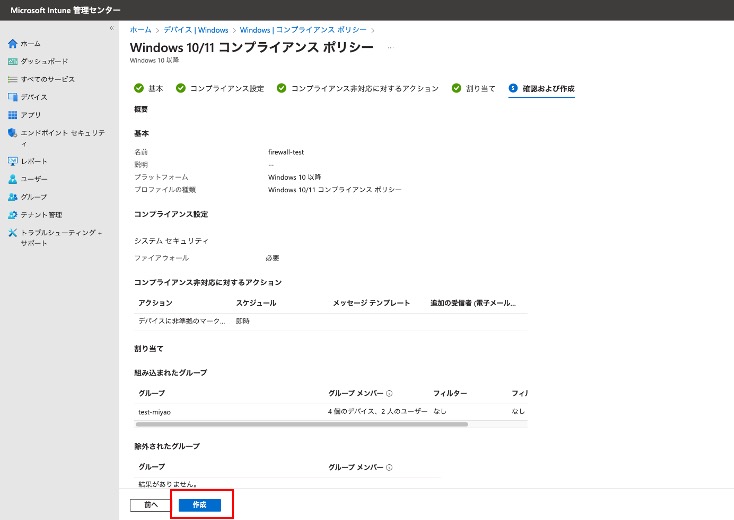Go to コンプライアンス非対応に対するアクション step tab
The height and width of the screenshot is (520, 734).
coord(358,88)
